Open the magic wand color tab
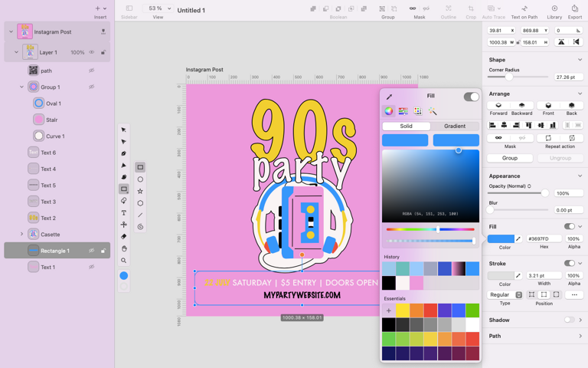The width and height of the screenshot is (588, 368). coord(433,111)
